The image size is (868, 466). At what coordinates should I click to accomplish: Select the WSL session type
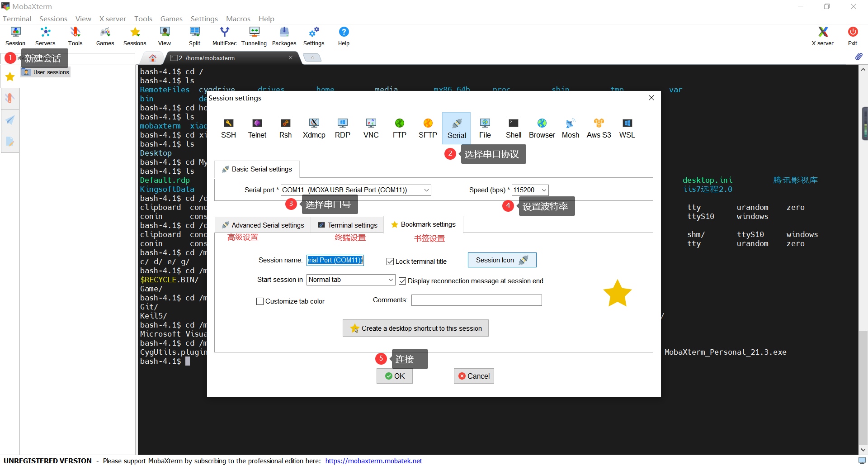click(x=627, y=128)
